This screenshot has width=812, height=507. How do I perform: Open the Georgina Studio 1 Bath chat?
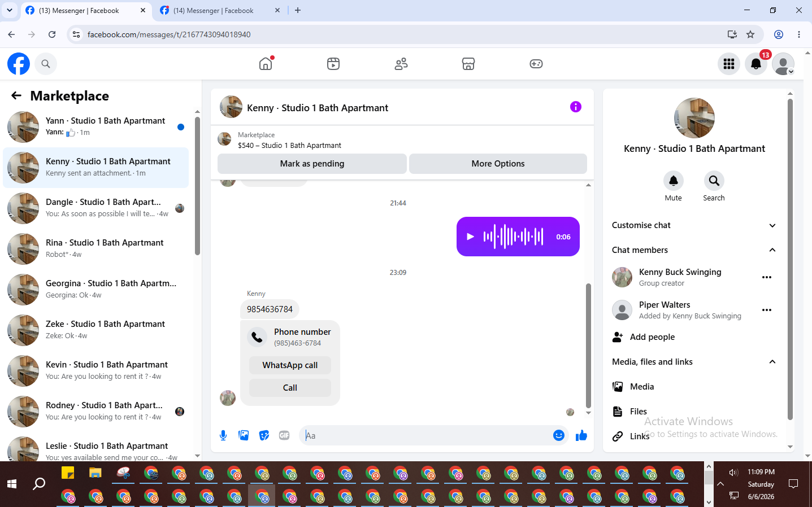96,290
